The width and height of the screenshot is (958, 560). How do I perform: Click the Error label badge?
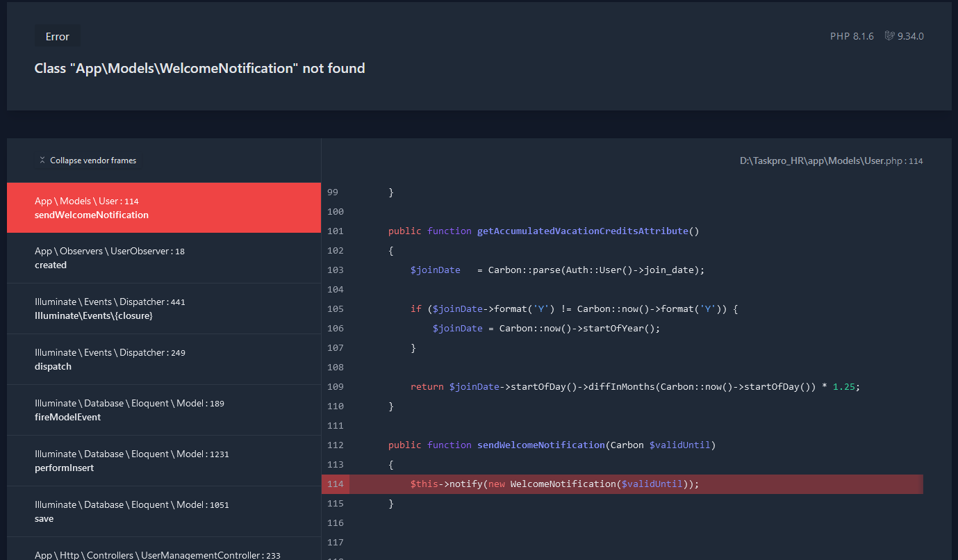click(58, 36)
